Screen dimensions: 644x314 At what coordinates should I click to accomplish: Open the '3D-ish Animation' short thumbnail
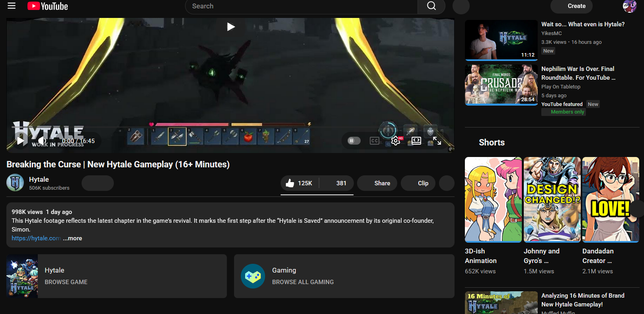click(493, 200)
